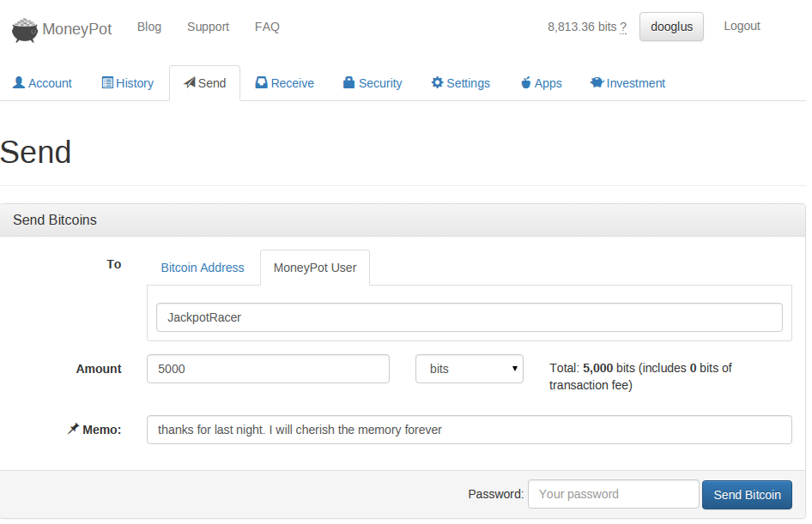
Task: Click the Apps apple icon
Action: tap(525, 83)
